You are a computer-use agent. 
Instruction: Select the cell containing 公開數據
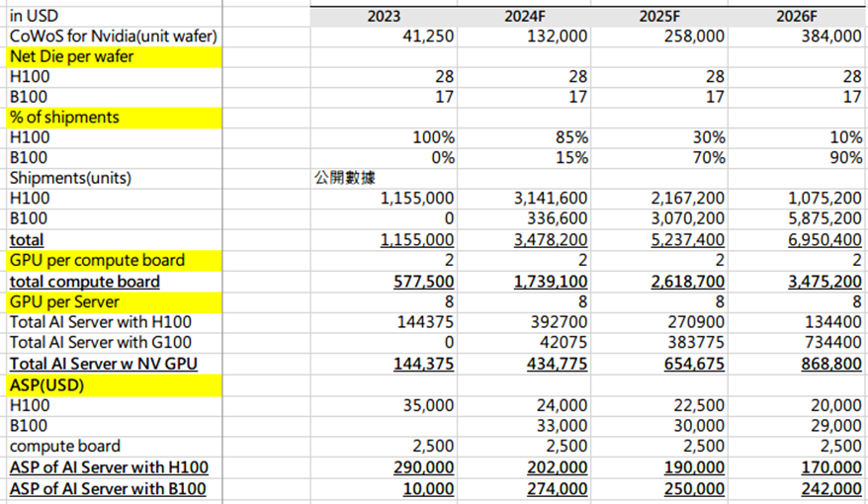pos(341,179)
